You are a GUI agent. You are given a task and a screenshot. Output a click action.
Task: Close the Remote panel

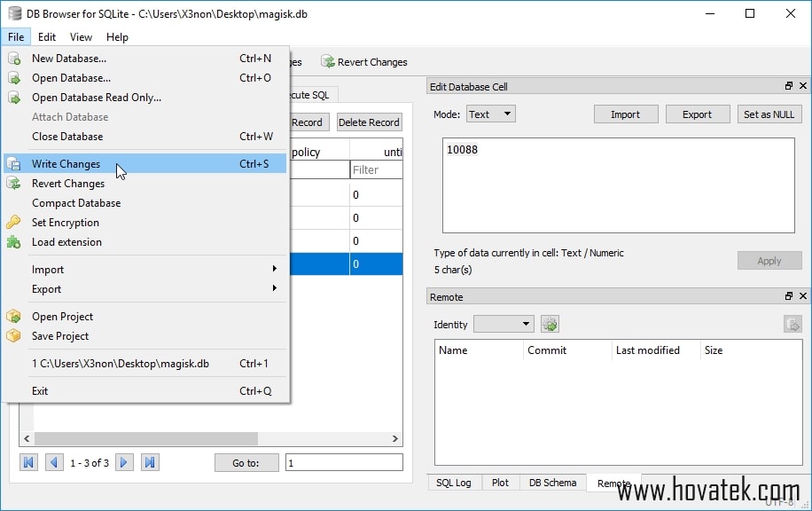(x=802, y=296)
